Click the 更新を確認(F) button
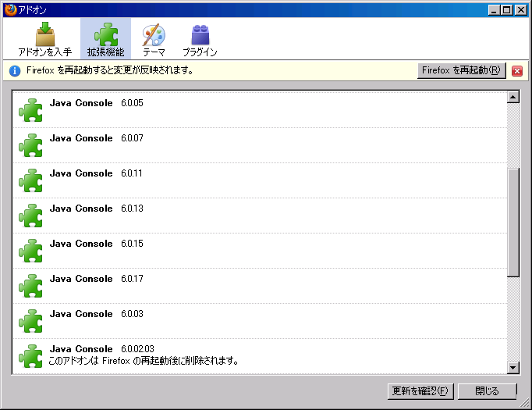This screenshot has height=410, width=532. click(420, 391)
